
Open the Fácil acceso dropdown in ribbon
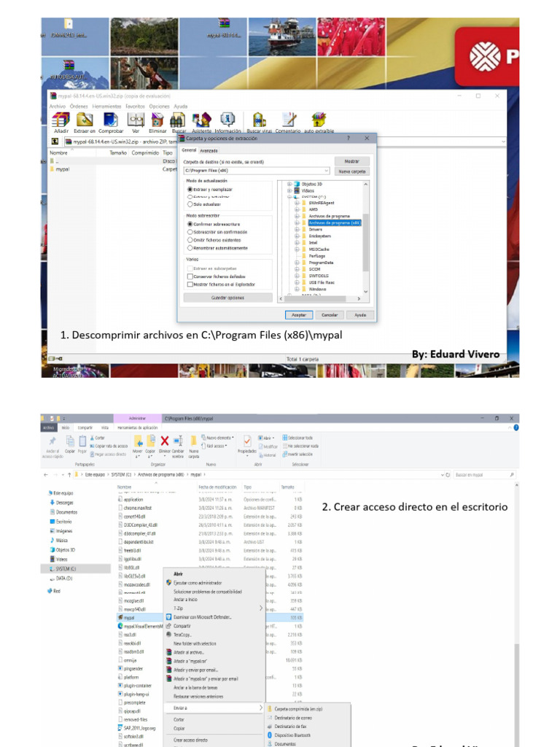click(215, 446)
